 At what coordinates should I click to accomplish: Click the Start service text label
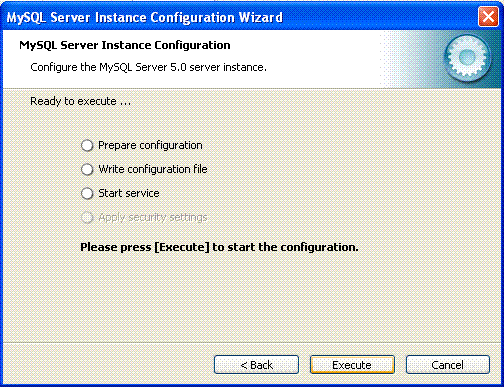click(129, 193)
